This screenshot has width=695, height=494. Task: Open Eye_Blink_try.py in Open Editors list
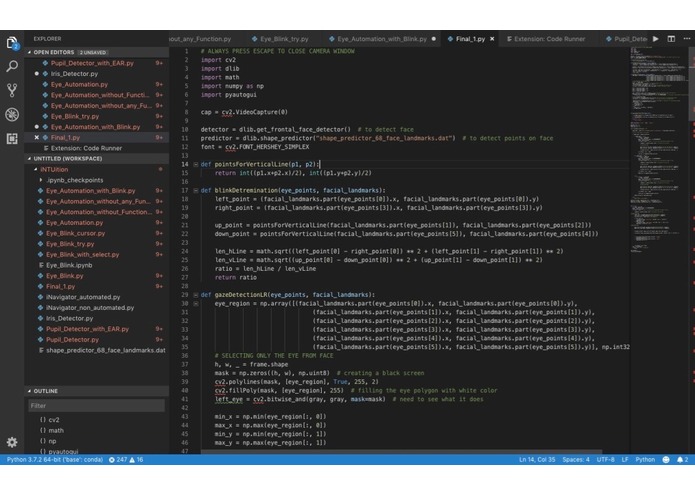[x=96, y=117]
